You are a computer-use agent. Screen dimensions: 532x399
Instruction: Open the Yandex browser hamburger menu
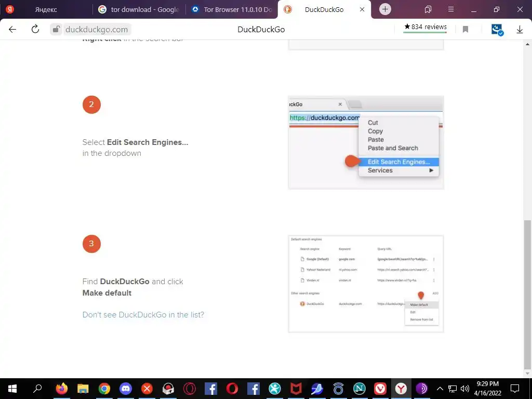click(x=451, y=9)
